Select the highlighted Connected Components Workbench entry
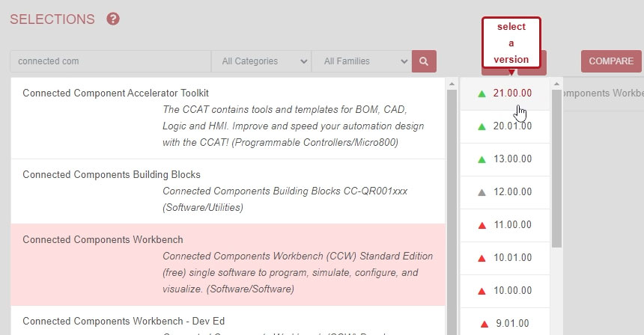644x335 pixels. [228, 265]
